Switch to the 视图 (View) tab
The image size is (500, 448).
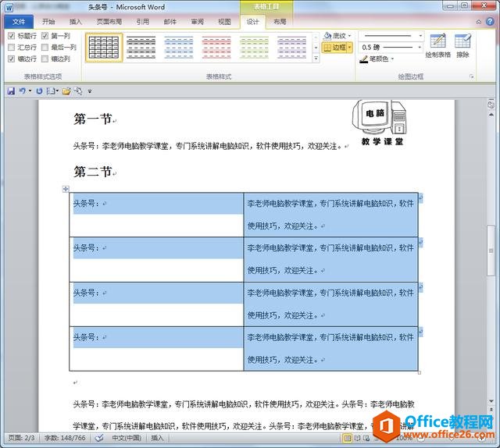point(224,22)
